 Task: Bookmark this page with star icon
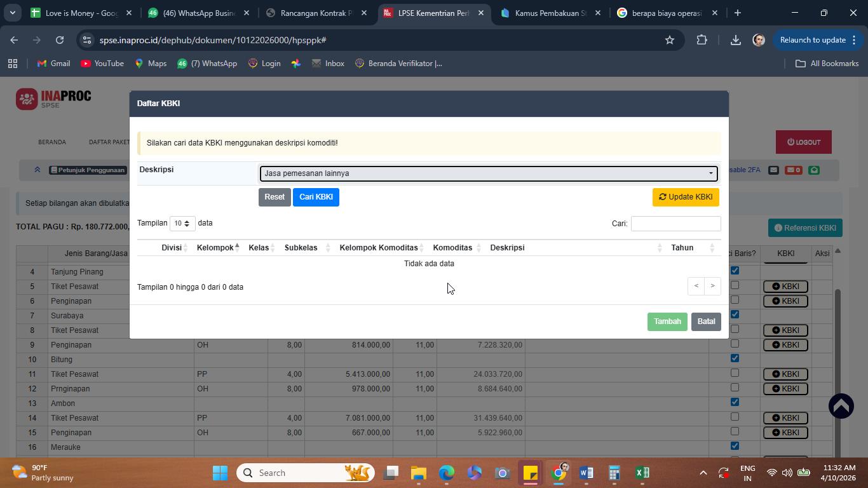(669, 40)
